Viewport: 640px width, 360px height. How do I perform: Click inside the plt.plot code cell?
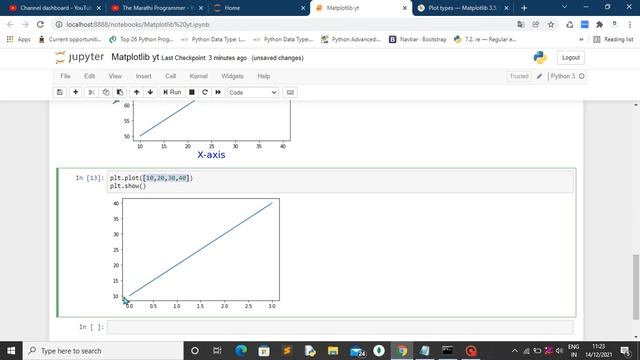click(340, 182)
